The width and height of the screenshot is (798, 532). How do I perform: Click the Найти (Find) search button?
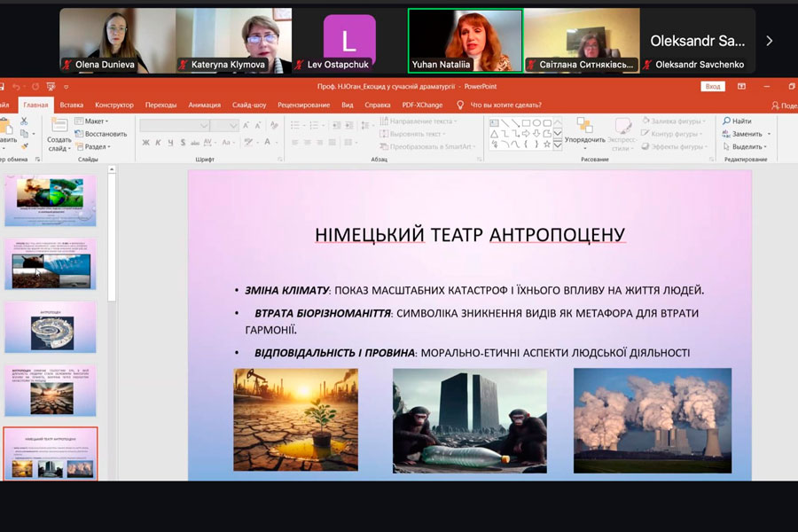tap(737, 121)
